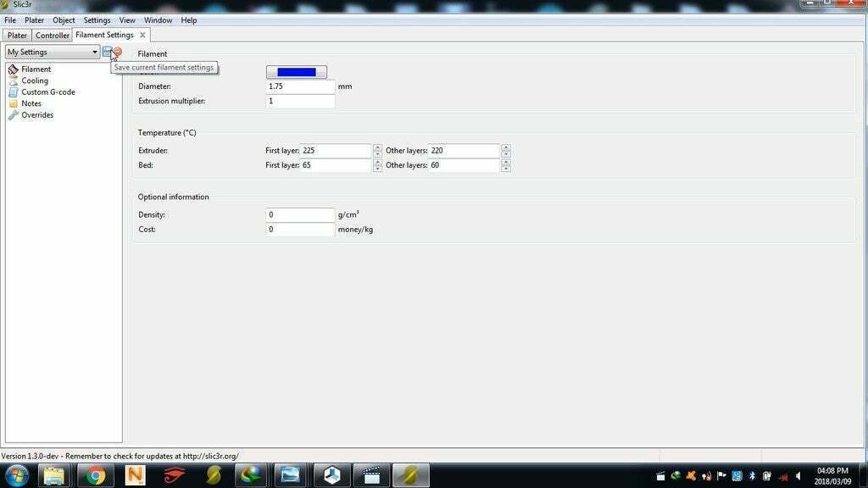The image size is (868, 488).
Task: Click the network signal tray icon
Action: tap(782, 476)
